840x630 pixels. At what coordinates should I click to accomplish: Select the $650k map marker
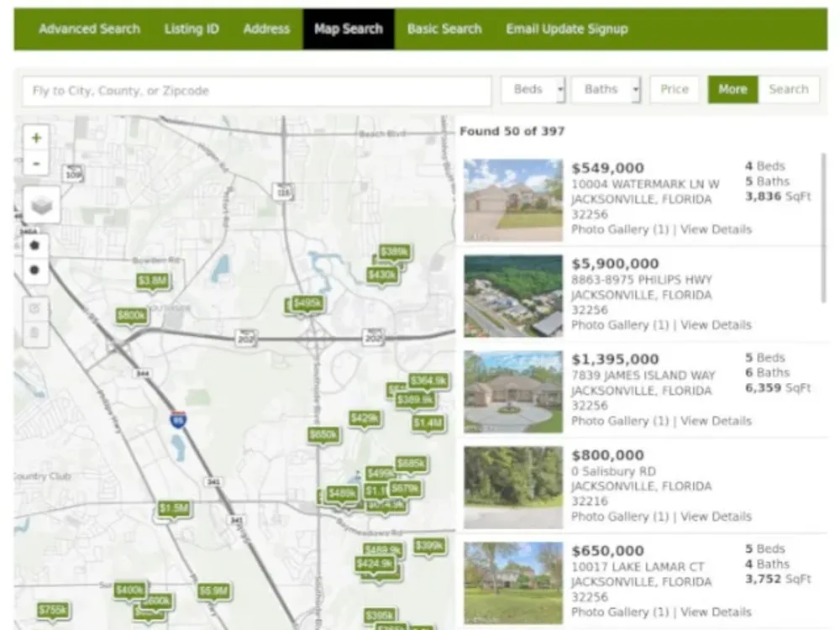pos(323,434)
